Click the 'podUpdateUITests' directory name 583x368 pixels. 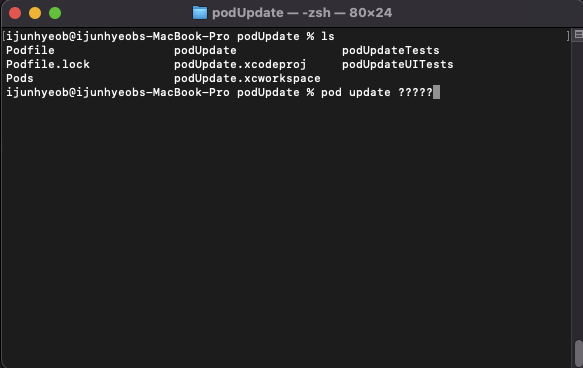click(398, 64)
